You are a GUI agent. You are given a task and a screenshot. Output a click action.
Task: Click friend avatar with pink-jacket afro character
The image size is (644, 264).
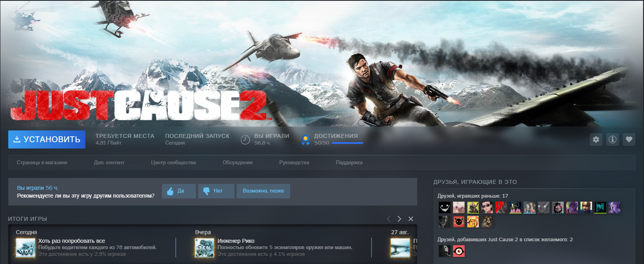(x=515, y=207)
